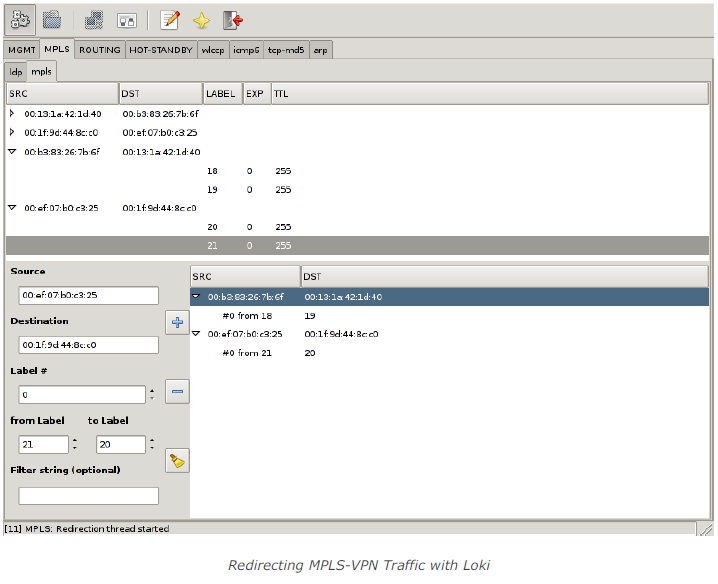The width and height of the screenshot is (718, 584).
Task: Click the from Label value field
Action: [44, 444]
